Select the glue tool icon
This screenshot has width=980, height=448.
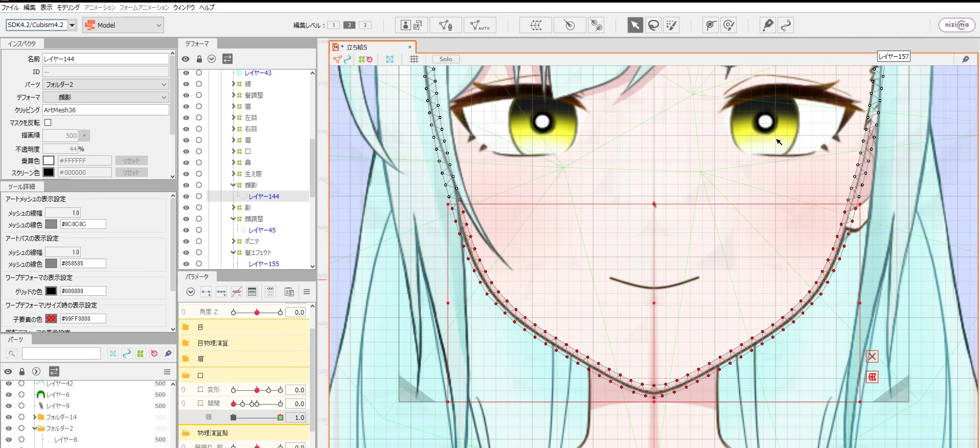pyautogui.click(x=767, y=25)
